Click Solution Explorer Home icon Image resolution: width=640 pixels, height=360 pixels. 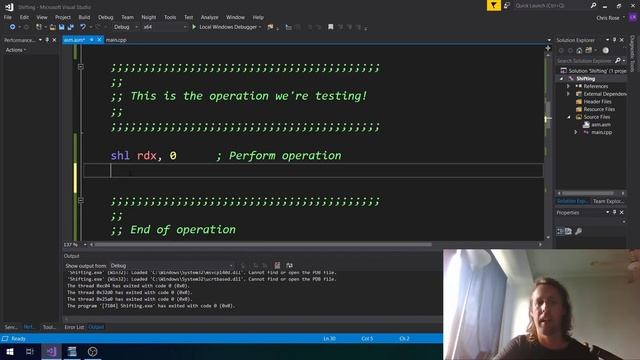[579, 51]
